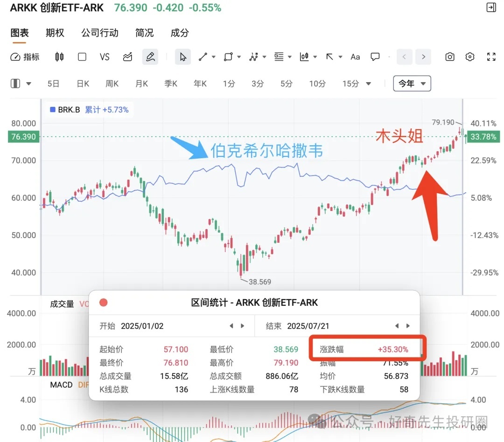The height and width of the screenshot is (442, 504).
Task: Switch to the 期权 tab
Action: pyautogui.click(x=55, y=33)
